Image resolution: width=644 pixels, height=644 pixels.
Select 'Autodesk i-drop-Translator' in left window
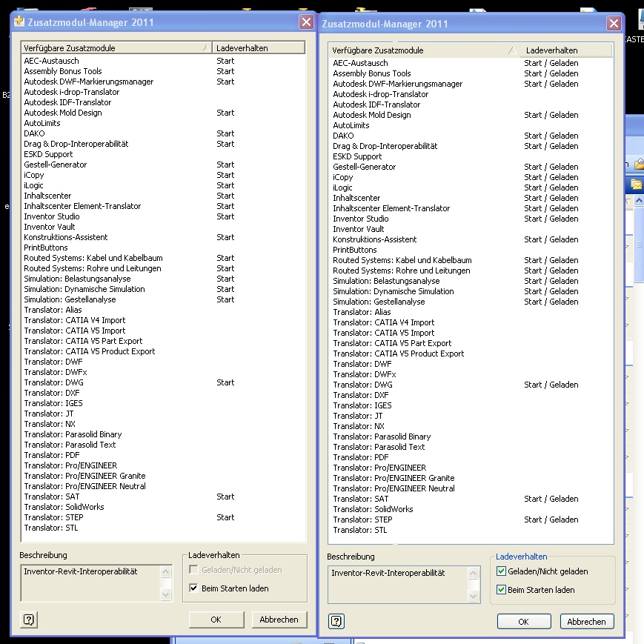point(71,92)
